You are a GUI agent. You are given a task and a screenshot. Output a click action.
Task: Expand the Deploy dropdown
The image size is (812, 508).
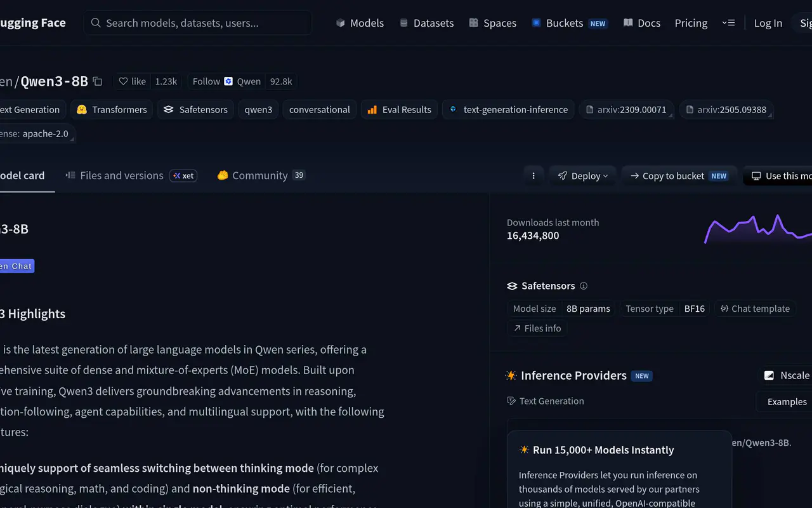click(582, 176)
